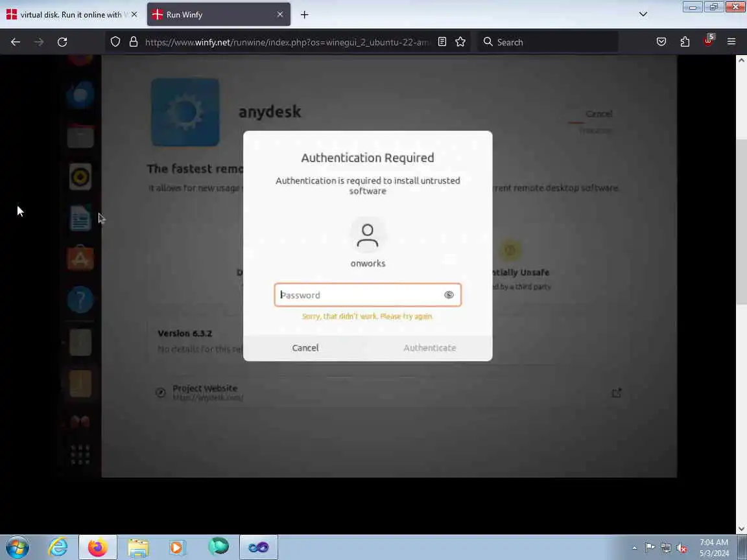Switch to the virtual disk tab
The height and width of the screenshot is (560, 747).
(x=71, y=15)
